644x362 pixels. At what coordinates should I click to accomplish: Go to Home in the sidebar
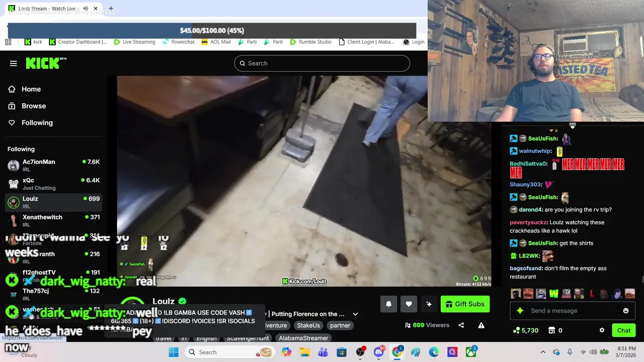point(31,89)
